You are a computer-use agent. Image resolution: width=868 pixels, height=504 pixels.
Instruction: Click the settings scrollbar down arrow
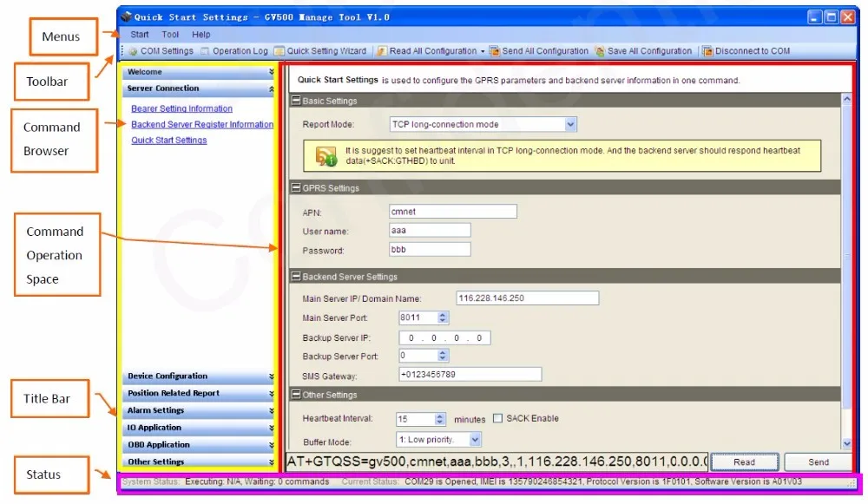point(846,443)
